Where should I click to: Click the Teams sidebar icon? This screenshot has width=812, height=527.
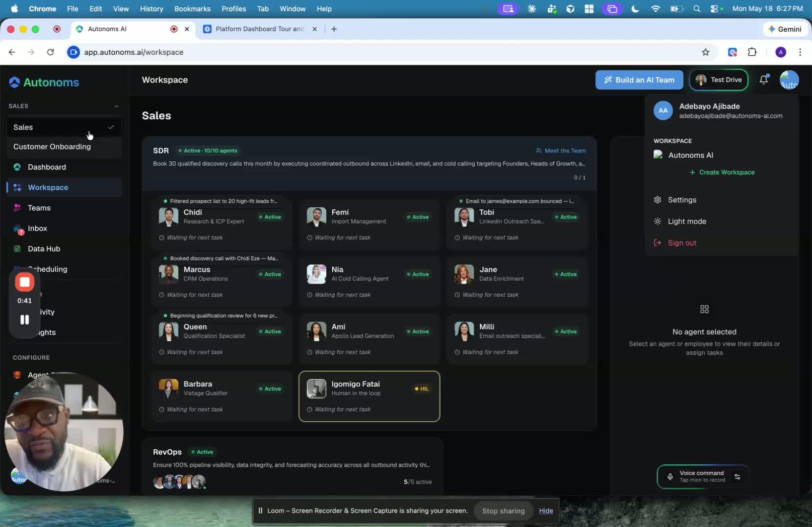pos(17,208)
